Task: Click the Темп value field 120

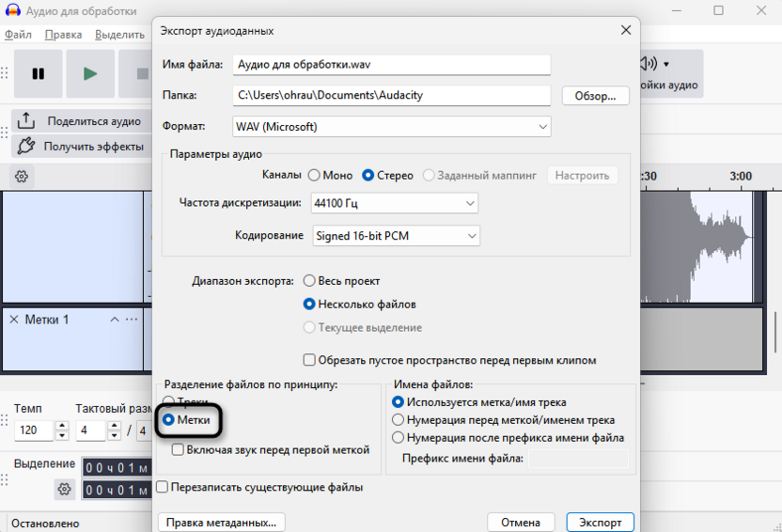Action: tap(34, 430)
